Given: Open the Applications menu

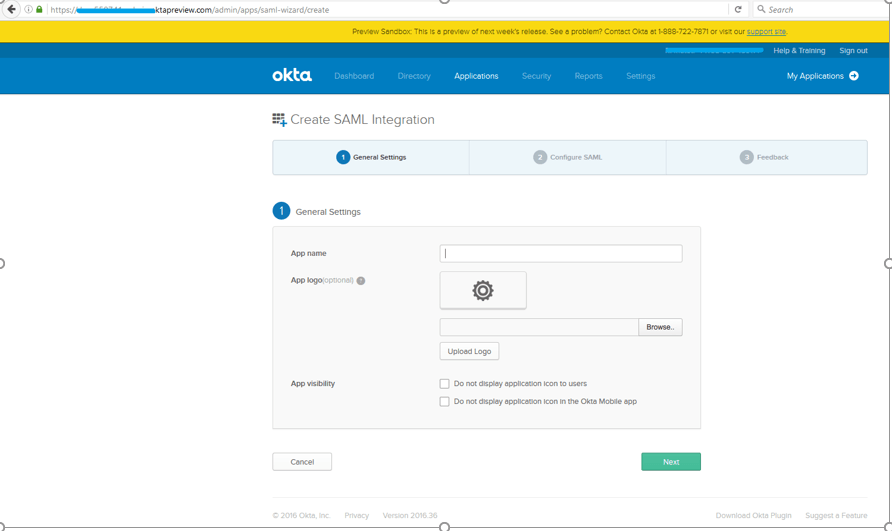Looking at the screenshot, I should pos(476,76).
